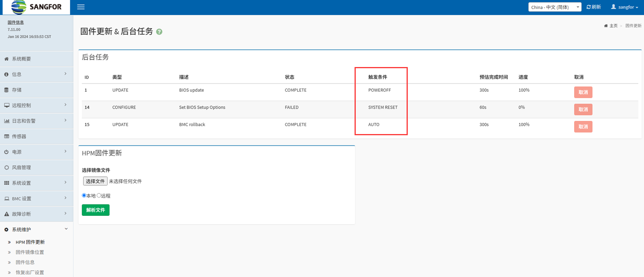Open the 存储 storage sidebar item
Image resolution: width=644 pixels, height=277 pixels.
click(x=17, y=90)
